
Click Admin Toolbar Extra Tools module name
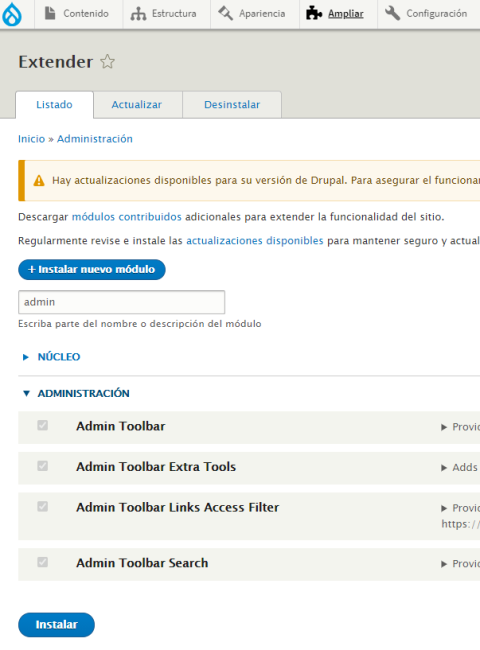(x=156, y=467)
